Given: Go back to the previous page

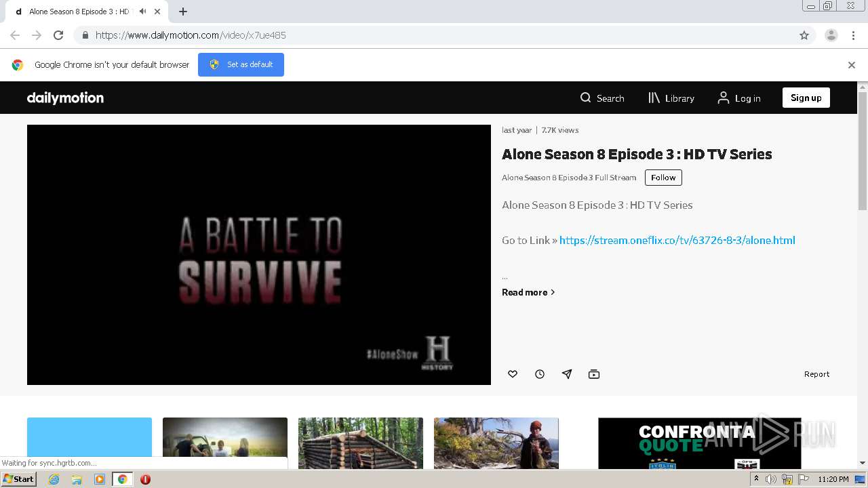Looking at the screenshot, I should coord(15,35).
